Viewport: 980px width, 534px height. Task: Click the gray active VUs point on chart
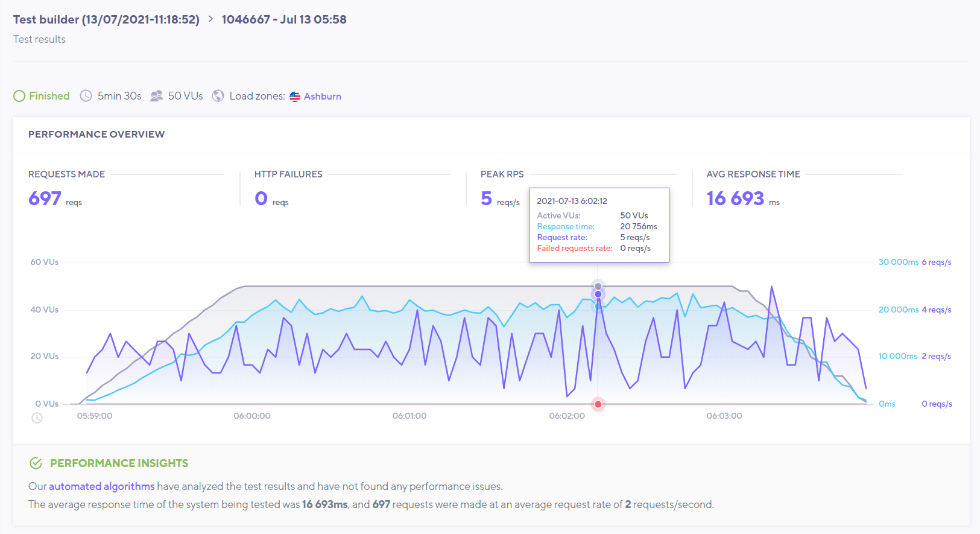tap(598, 286)
